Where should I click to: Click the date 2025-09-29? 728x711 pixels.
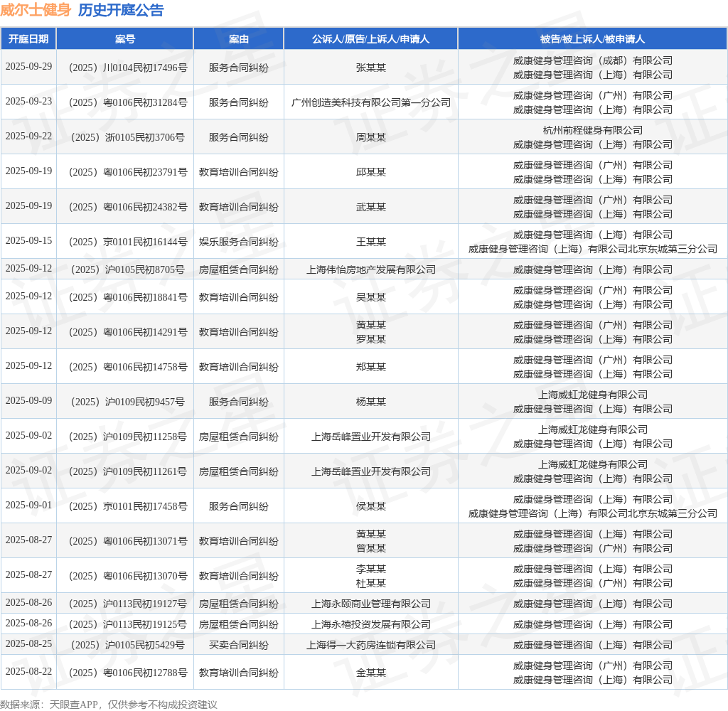(x=28, y=66)
